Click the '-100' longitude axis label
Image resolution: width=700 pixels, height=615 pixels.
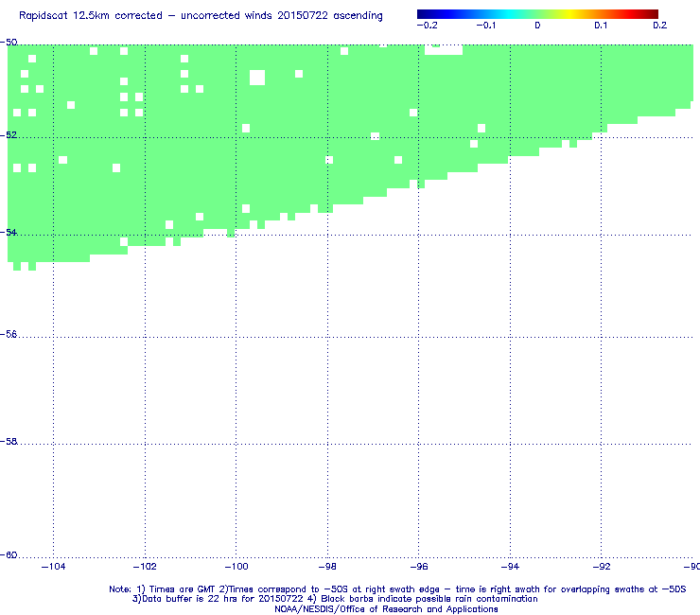tap(236, 567)
